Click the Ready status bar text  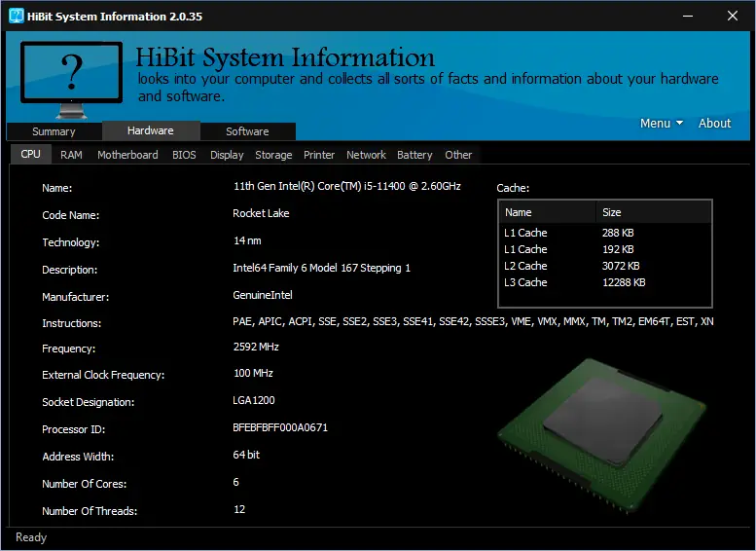pyautogui.click(x=31, y=537)
